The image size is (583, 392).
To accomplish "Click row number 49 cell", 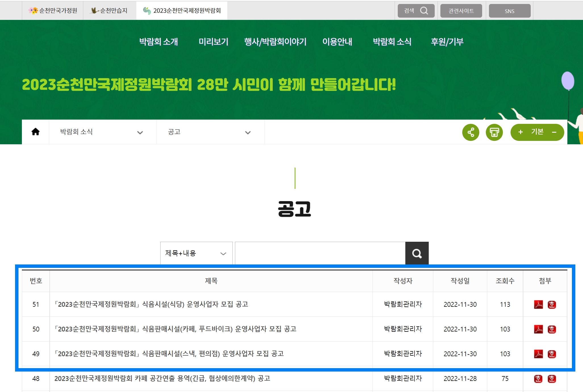I will coord(36,354).
